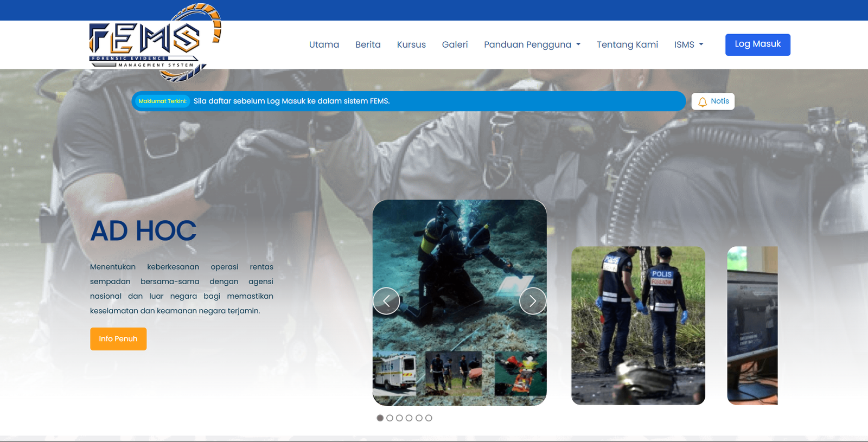Select the sixth carousel indicator dot
868x442 pixels.
(429, 418)
